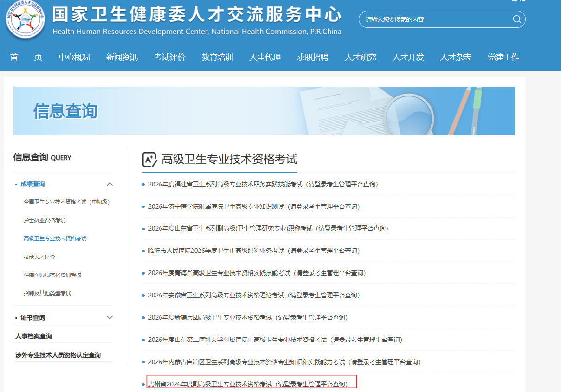The image size is (561, 392).
Task: Open the 首页 navigation item
Action: pyautogui.click(x=26, y=57)
